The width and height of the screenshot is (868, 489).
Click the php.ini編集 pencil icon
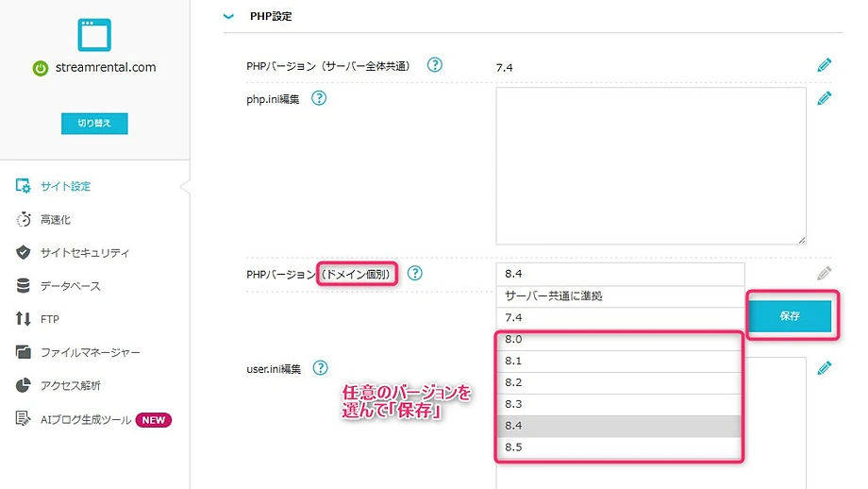point(825,98)
